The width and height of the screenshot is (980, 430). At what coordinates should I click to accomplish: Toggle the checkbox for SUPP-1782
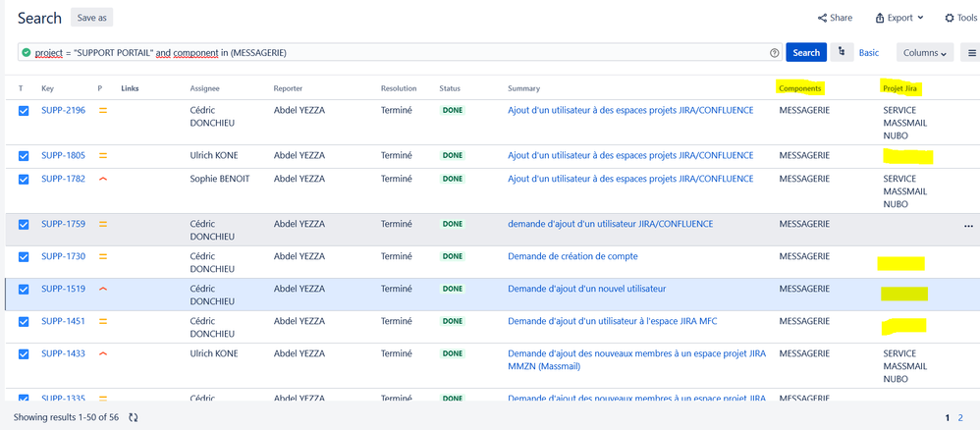point(24,180)
